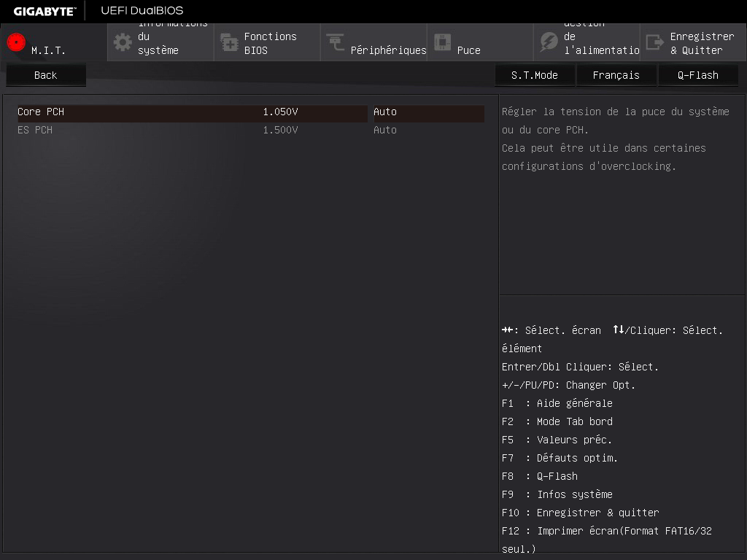The width and height of the screenshot is (747, 560).
Task: Click the Core PCH 1.050V reading
Action: [280, 112]
